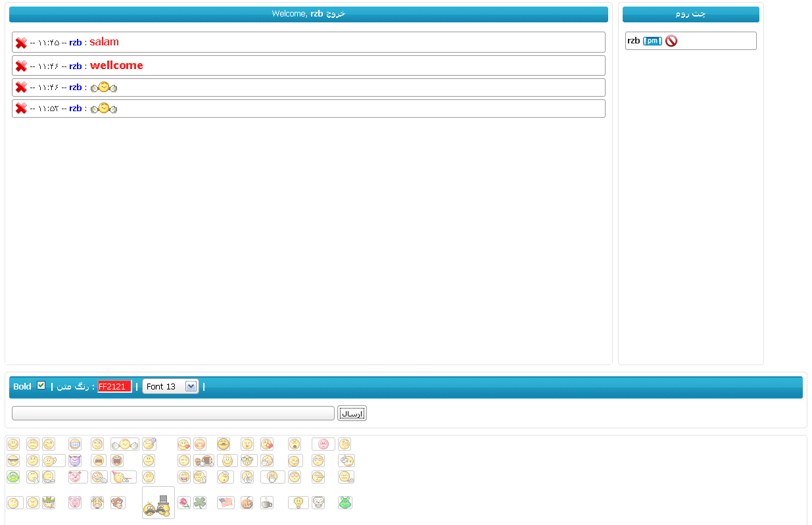Insert the skull emoticon

[x=318, y=503]
